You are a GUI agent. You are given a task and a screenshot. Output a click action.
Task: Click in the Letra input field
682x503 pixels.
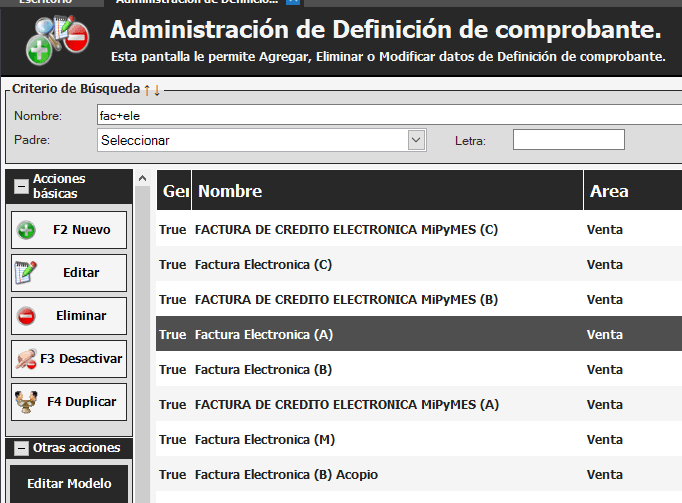coord(568,140)
